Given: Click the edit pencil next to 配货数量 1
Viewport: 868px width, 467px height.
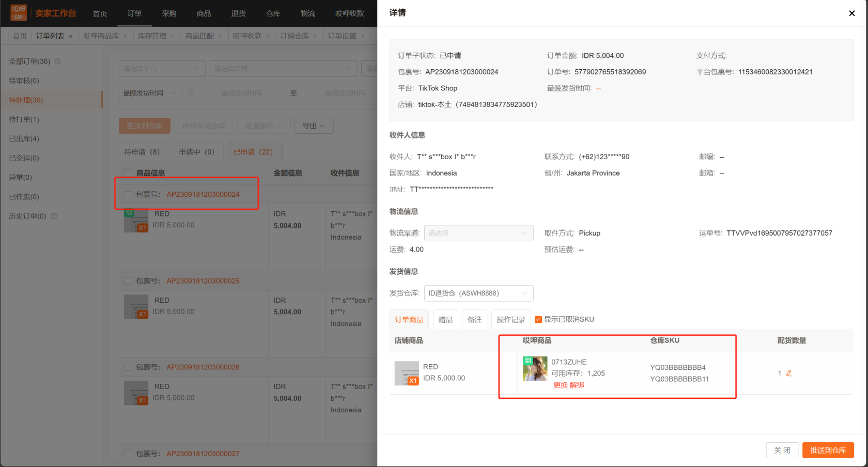Looking at the screenshot, I should [x=789, y=373].
